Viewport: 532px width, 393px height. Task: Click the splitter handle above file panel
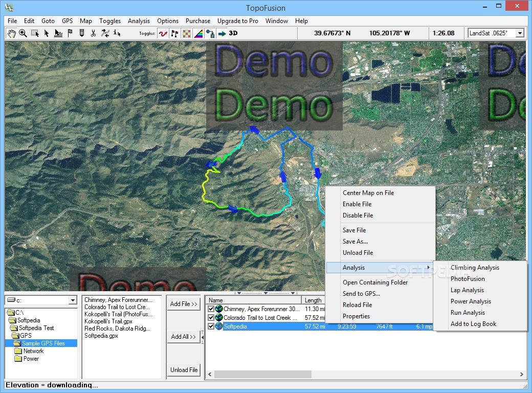tap(265, 293)
